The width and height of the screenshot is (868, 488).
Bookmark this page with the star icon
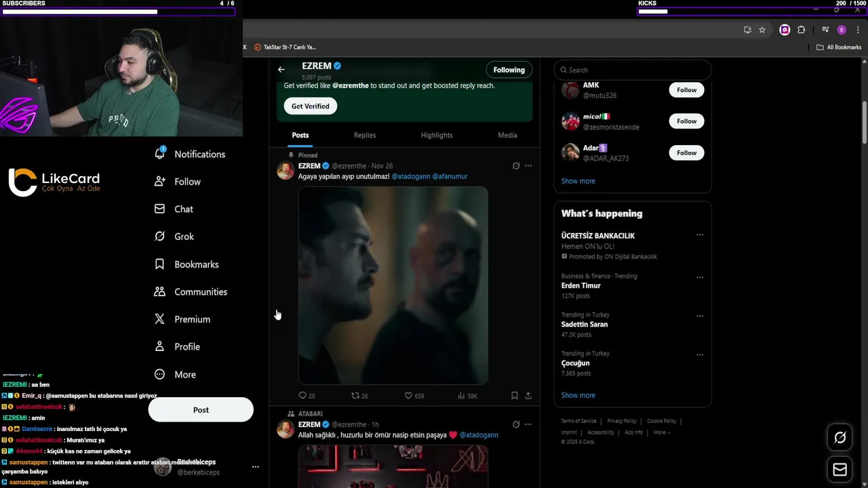[x=762, y=30]
